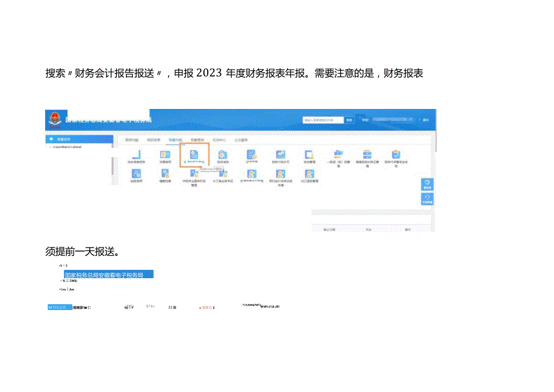Select the 套餐业务 sidebar header

(x=79, y=139)
